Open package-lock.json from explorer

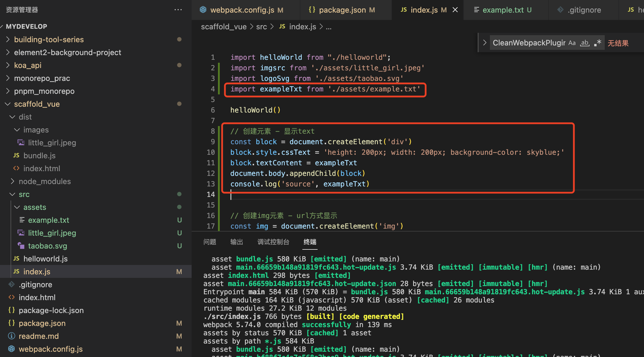point(51,310)
